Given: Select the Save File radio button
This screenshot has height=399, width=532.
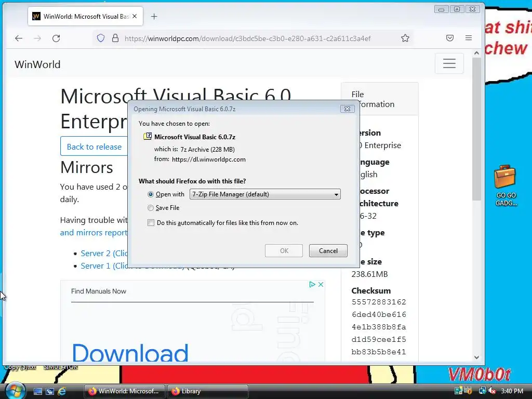Looking at the screenshot, I should coord(151,208).
